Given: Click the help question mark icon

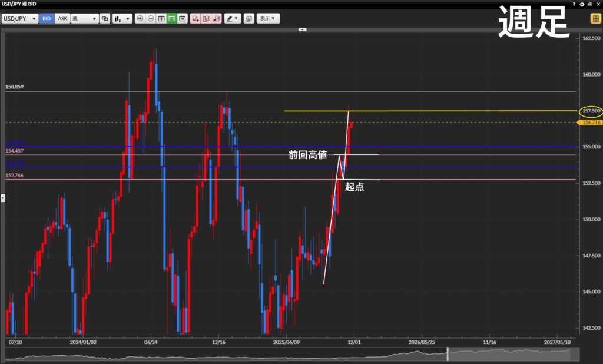Looking at the screenshot, I should point(574,4).
